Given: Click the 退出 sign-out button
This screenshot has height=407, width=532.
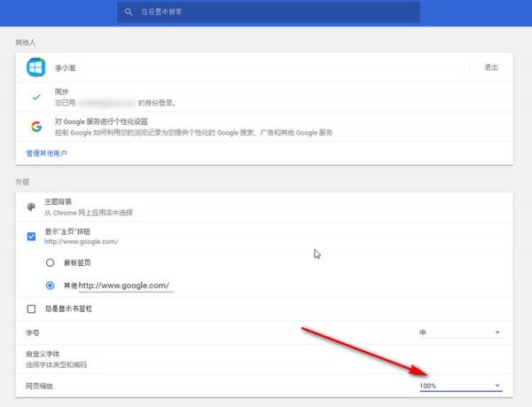Looking at the screenshot, I should (x=490, y=67).
